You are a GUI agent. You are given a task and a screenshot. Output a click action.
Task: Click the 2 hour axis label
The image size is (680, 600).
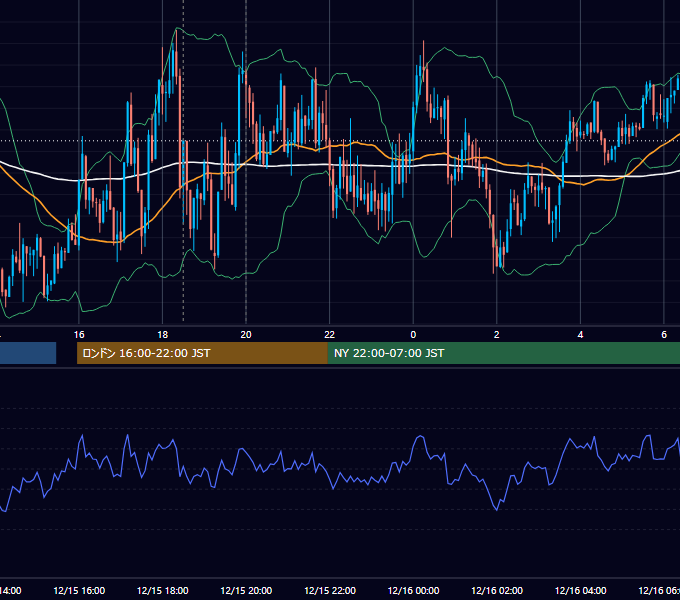497,335
